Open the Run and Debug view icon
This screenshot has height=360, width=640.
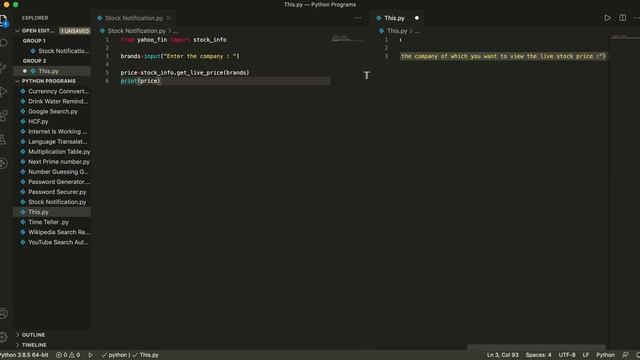[x=4, y=92]
